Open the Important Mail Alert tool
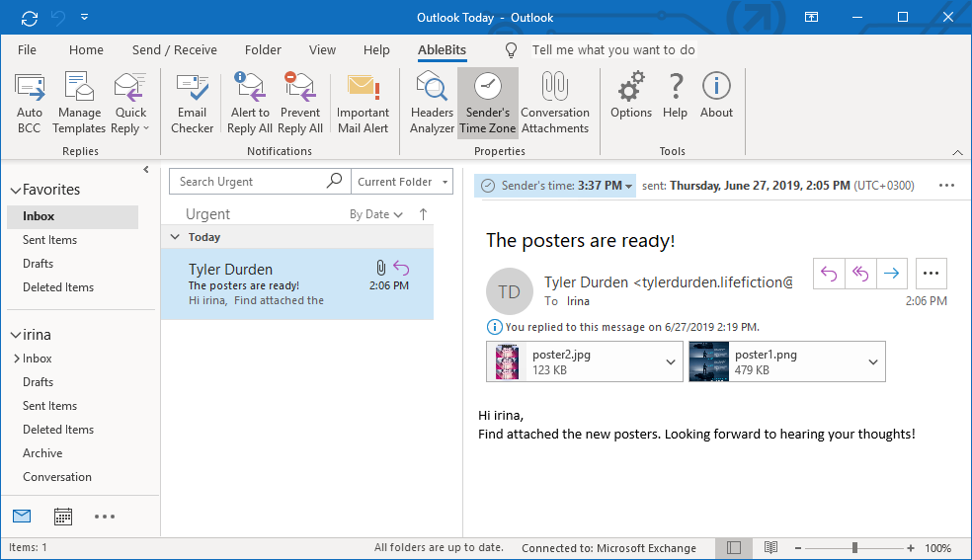This screenshot has height=560, width=972. 363,103
